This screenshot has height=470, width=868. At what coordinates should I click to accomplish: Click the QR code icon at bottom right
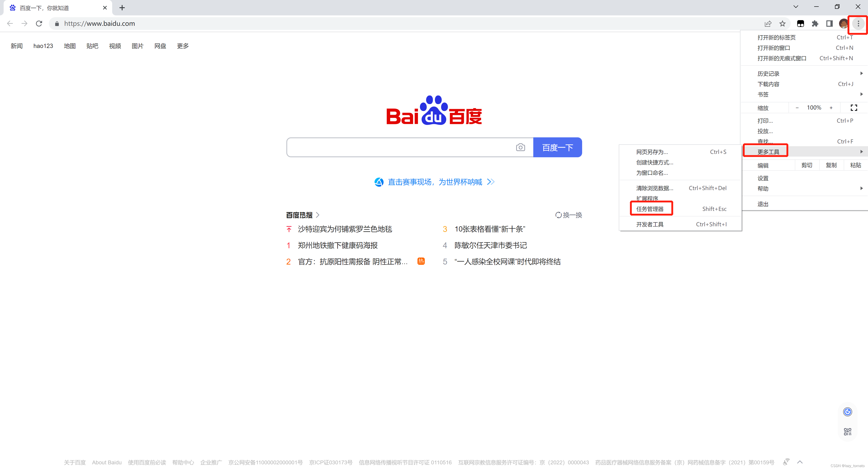click(847, 432)
